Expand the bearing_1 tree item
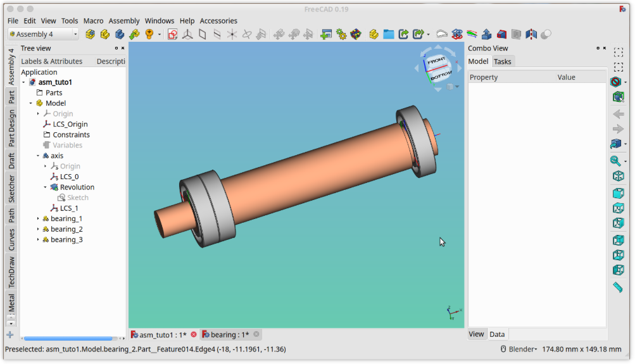This screenshot has width=635, height=364. point(38,219)
